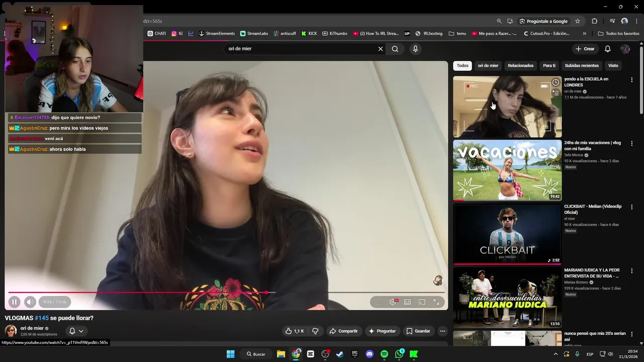Open the StreamElements bookmark
The width and height of the screenshot is (644, 362).
click(x=217, y=34)
